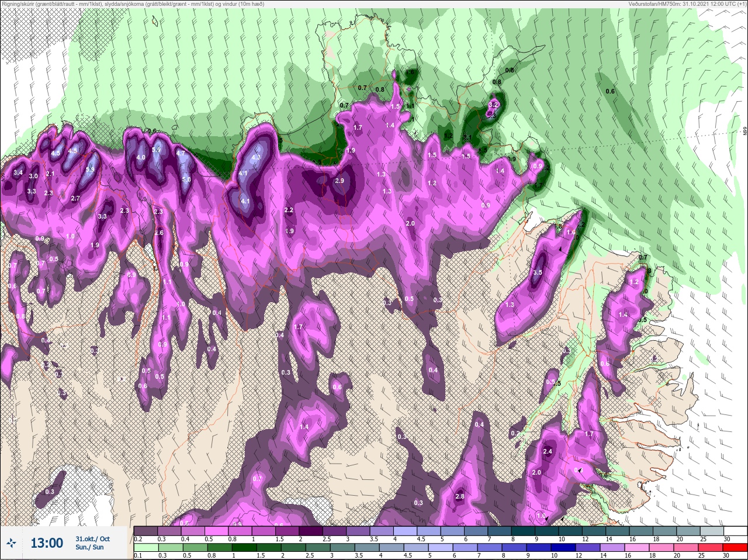Select white swatch ending the purple legend row

pos(736,531)
